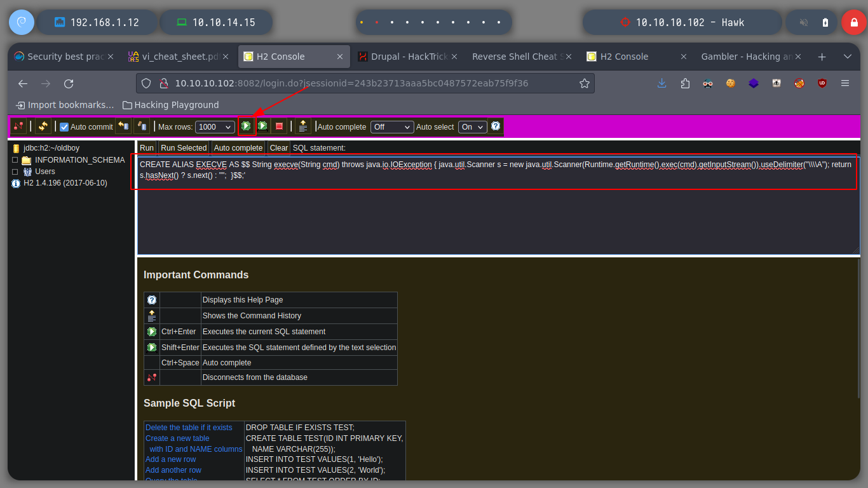868x488 pixels.
Task: Click the Users tree label
Action: coord(45,172)
